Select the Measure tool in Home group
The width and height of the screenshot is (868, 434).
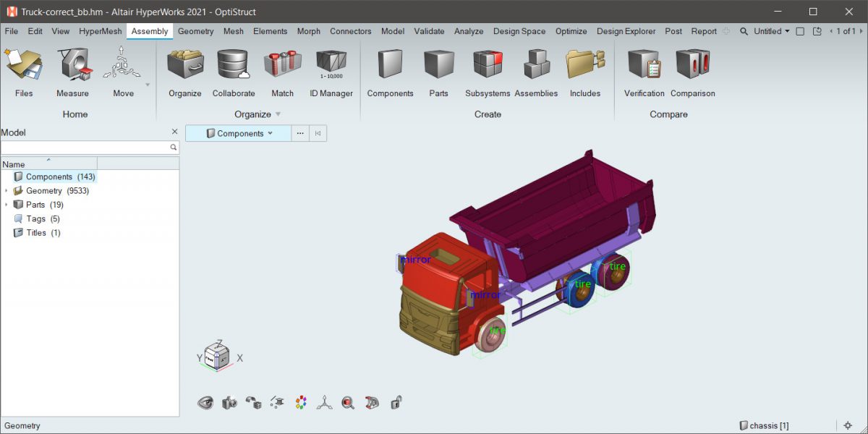pyautogui.click(x=72, y=69)
